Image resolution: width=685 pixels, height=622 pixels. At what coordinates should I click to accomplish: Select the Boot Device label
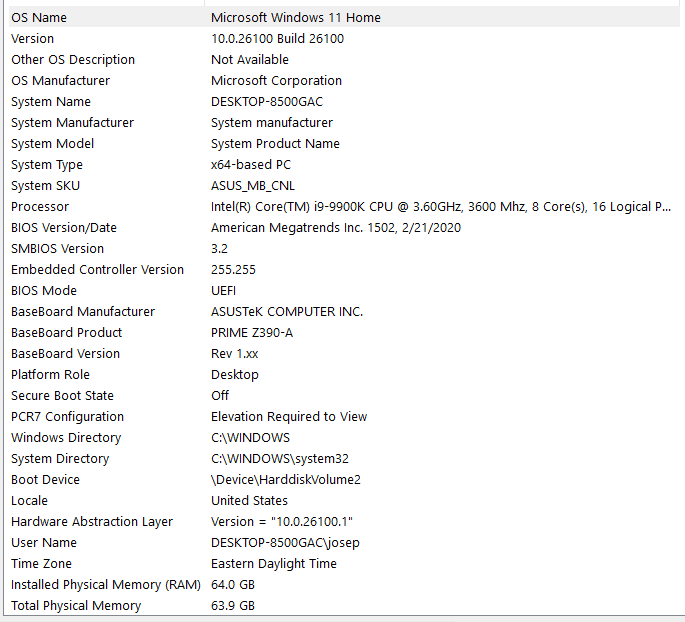[45, 479]
